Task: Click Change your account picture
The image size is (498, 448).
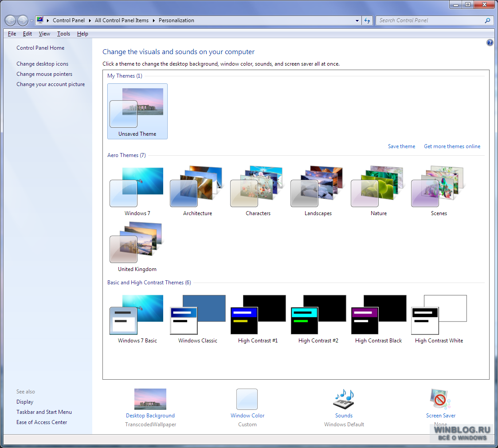Action: [x=51, y=84]
